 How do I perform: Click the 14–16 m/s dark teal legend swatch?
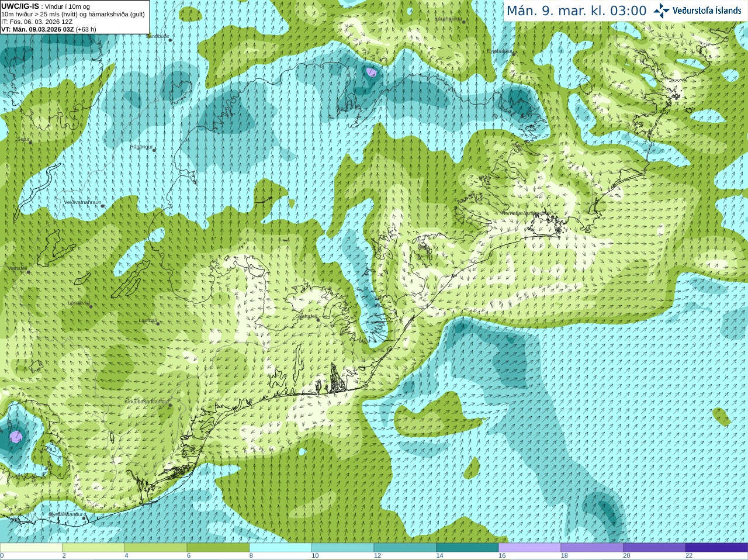[x=467, y=548]
